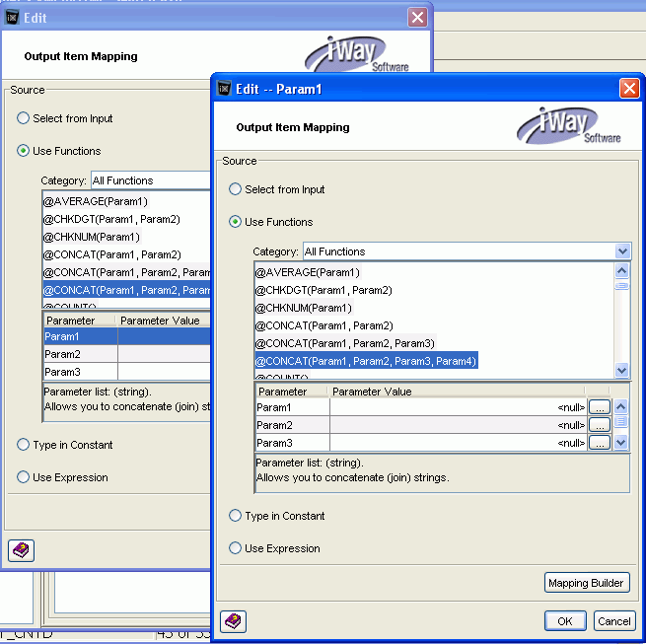
Task: Close the Edit -- Param1 dialog
Action: pyautogui.click(x=629, y=89)
